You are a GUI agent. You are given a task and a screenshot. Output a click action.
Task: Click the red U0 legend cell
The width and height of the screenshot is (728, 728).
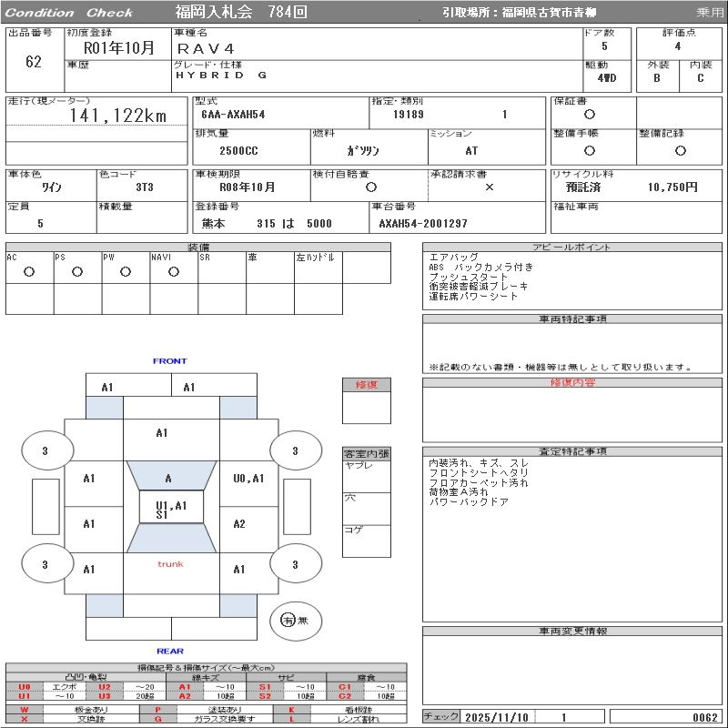click(25, 687)
